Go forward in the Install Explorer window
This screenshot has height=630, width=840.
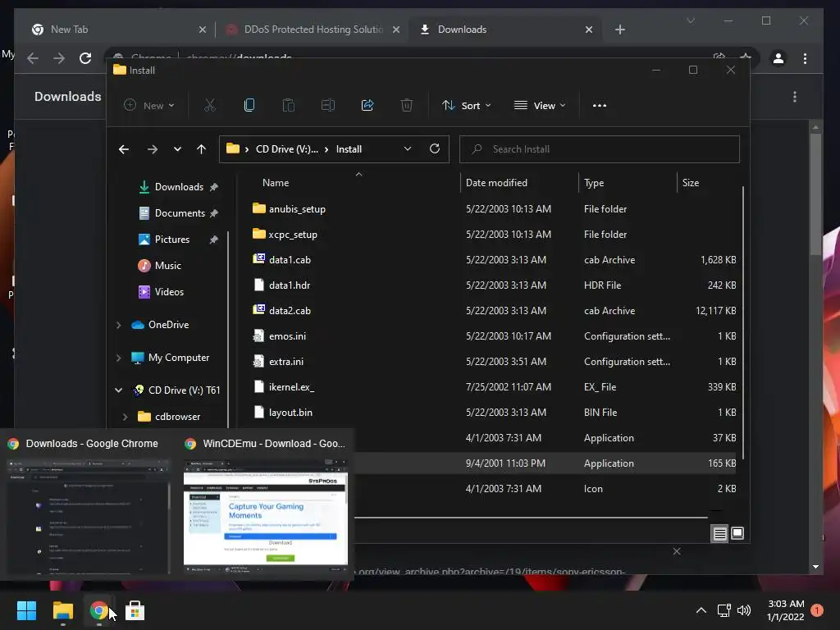(153, 149)
